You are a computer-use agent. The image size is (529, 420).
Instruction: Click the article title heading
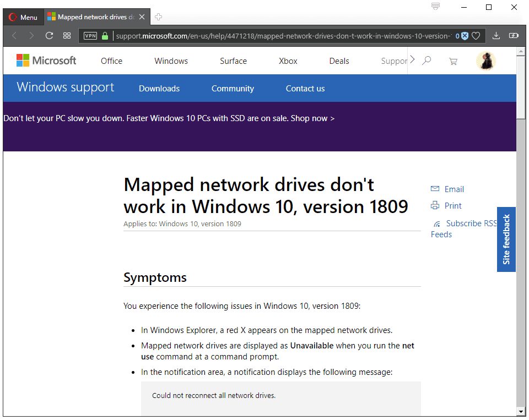[266, 195]
